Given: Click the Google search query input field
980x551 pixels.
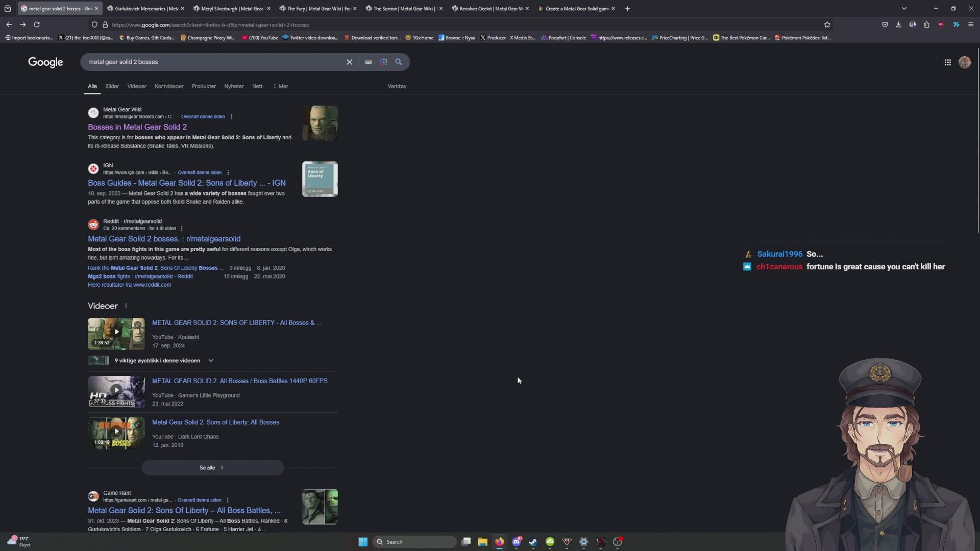Looking at the screenshot, I should click(x=214, y=62).
